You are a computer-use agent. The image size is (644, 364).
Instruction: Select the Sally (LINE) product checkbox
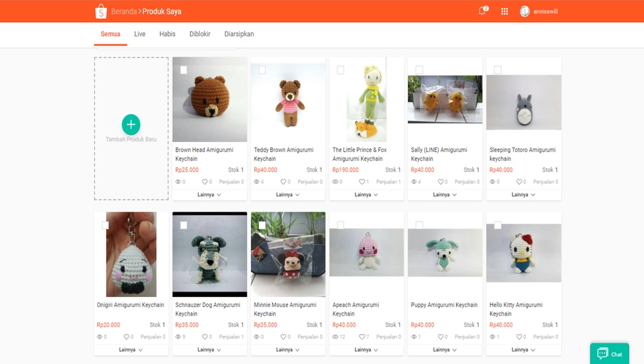click(419, 70)
